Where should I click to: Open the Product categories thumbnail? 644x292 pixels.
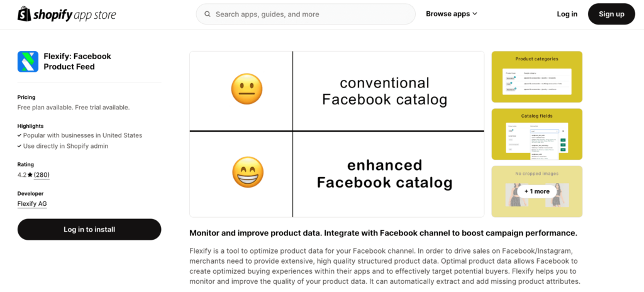click(537, 77)
